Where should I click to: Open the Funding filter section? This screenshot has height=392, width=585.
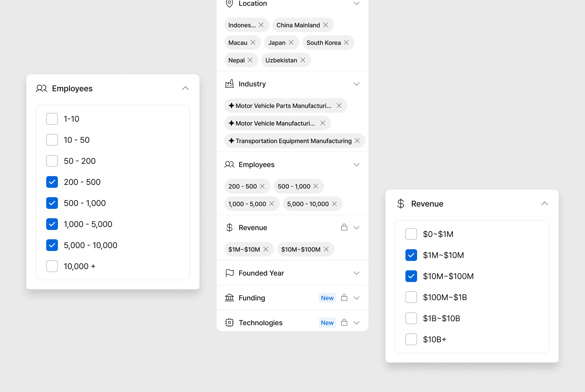tap(356, 298)
